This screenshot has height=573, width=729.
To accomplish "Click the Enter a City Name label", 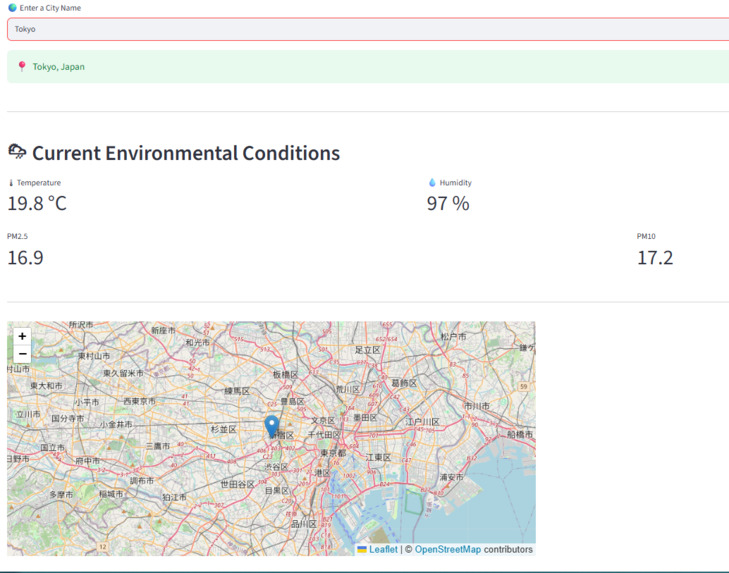I will tap(50, 8).
